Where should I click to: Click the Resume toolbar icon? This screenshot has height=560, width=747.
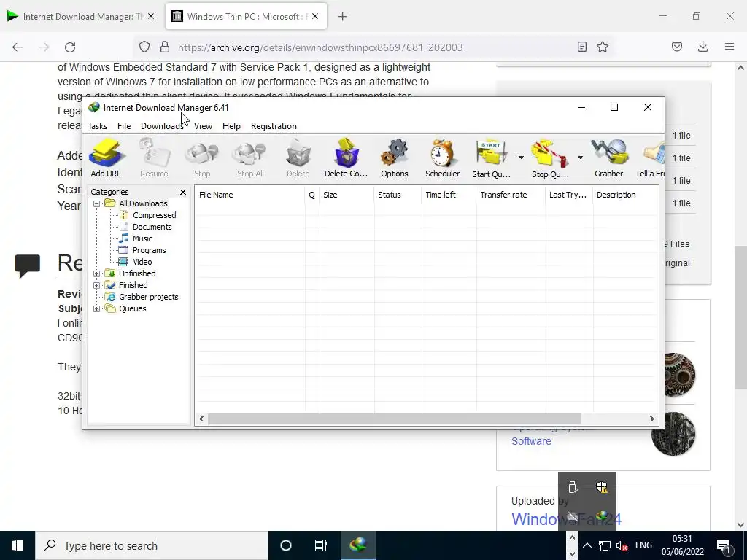click(154, 158)
